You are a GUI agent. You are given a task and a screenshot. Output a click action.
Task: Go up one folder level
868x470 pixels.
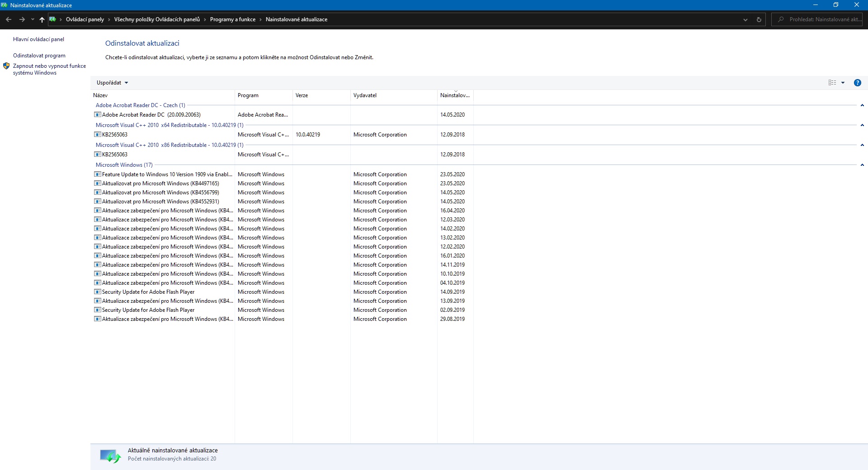pos(42,19)
